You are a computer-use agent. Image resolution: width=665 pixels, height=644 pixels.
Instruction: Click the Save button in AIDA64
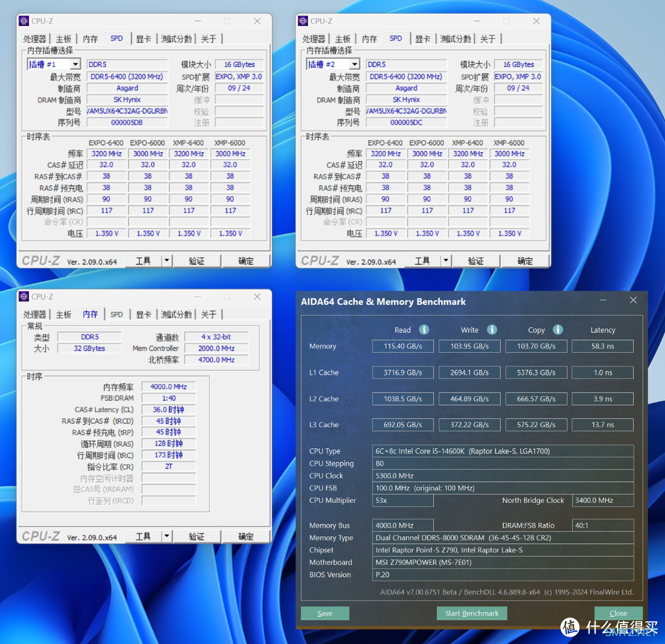point(325,613)
